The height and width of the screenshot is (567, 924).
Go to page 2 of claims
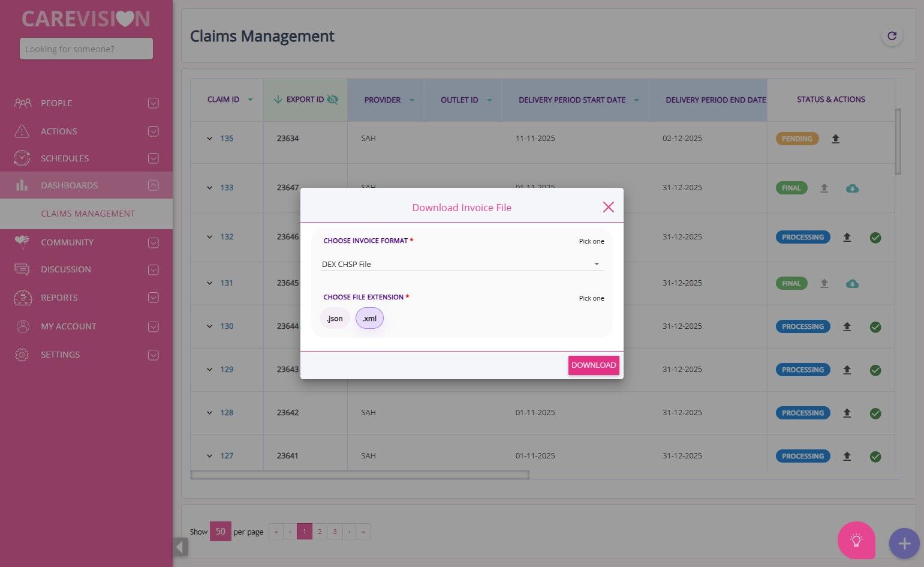(x=320, y=532)
